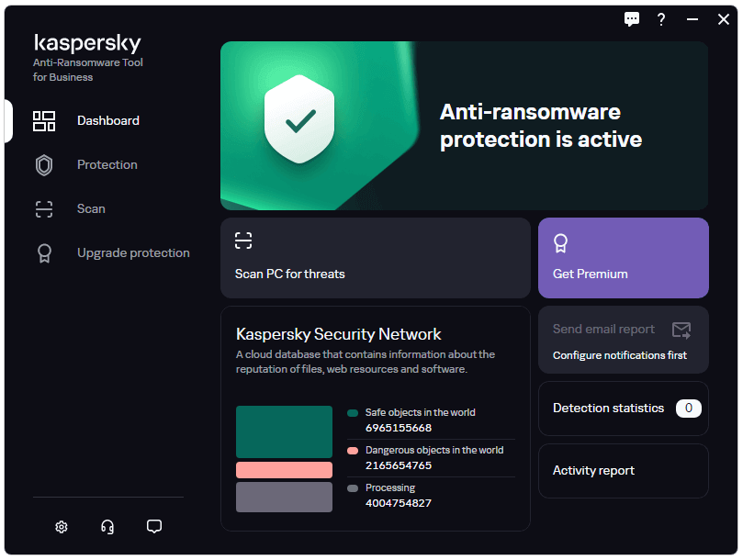Image resolution: width=743 pixels, height=560 pixels.
Task: Click the title bar feedback message icon
Action: pyautogui.click(x=632, y=19)
